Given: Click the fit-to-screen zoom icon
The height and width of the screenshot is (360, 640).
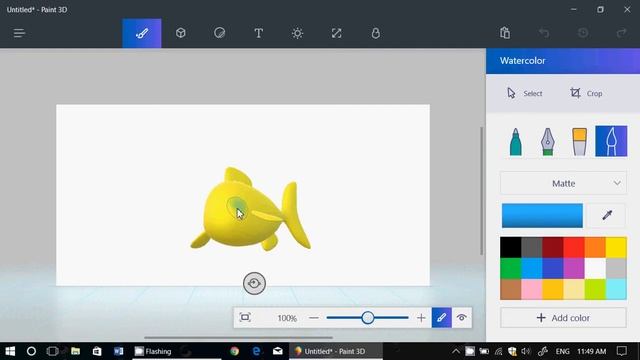Looking at the screenshot, I should click(x=245, y=318).
